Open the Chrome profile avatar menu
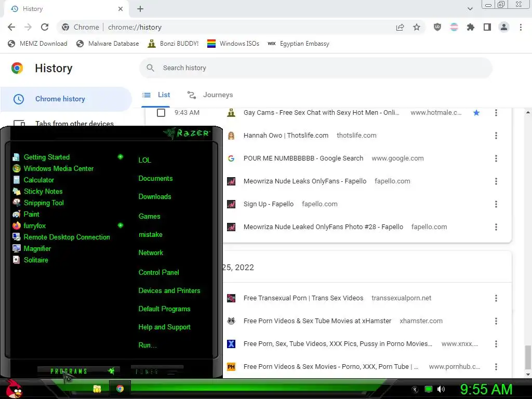 click(504, 27)
